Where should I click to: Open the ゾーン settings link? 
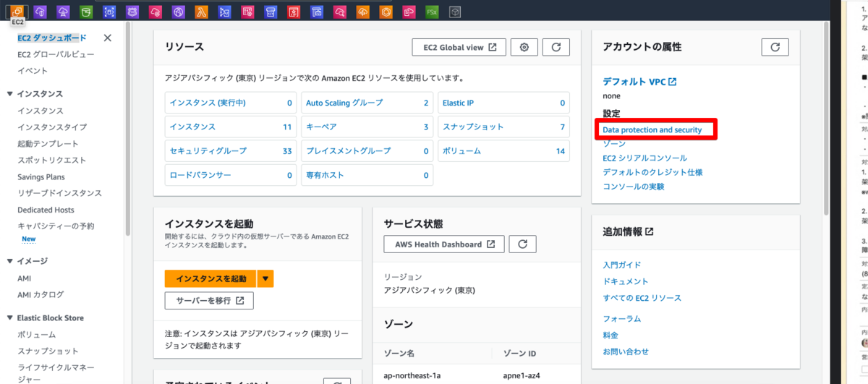(614, 144)
